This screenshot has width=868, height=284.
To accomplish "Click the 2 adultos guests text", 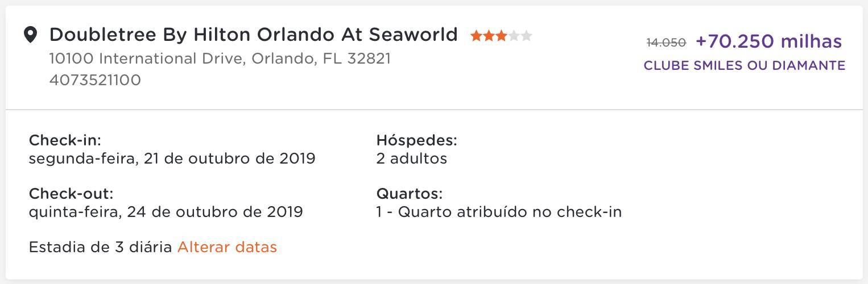I will [412, 158].
